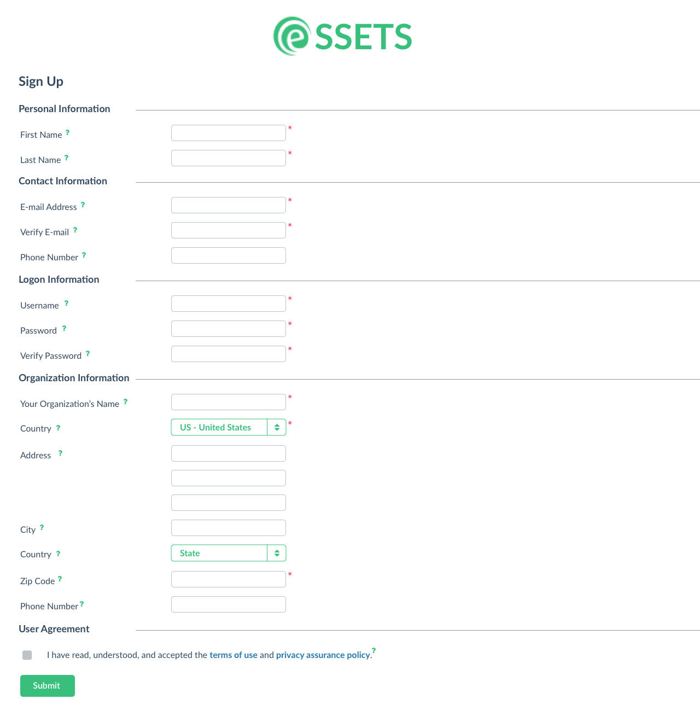Click into the Verify E-mail field
The width and height of the screenshot is (700, 728).
[229, 230]
